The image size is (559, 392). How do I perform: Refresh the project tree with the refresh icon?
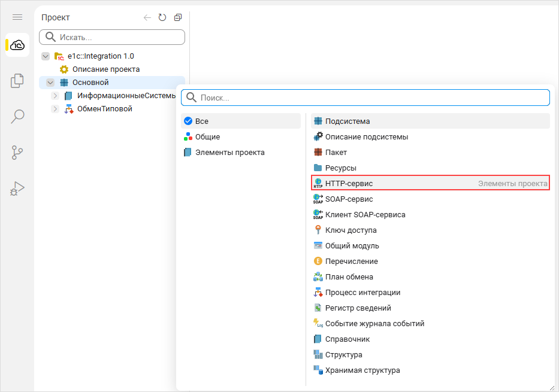[x=162, y=17]
